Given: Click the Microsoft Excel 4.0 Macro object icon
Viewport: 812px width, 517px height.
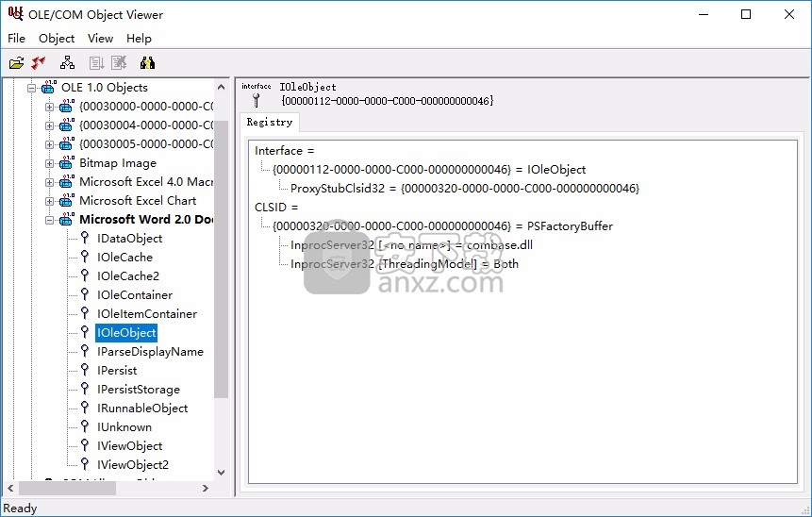Looking at the screenshot, I should (66, 182).
